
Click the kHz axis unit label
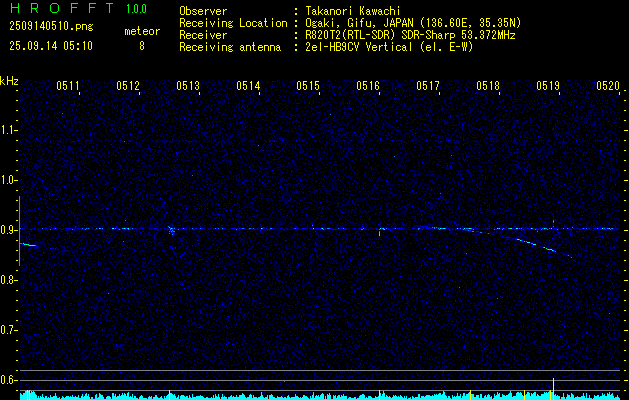click(x=9, y=81)
